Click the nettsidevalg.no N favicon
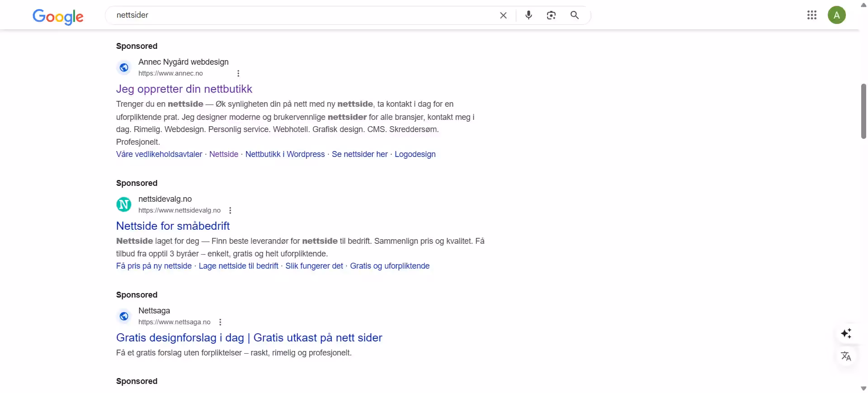 (124, 204)
